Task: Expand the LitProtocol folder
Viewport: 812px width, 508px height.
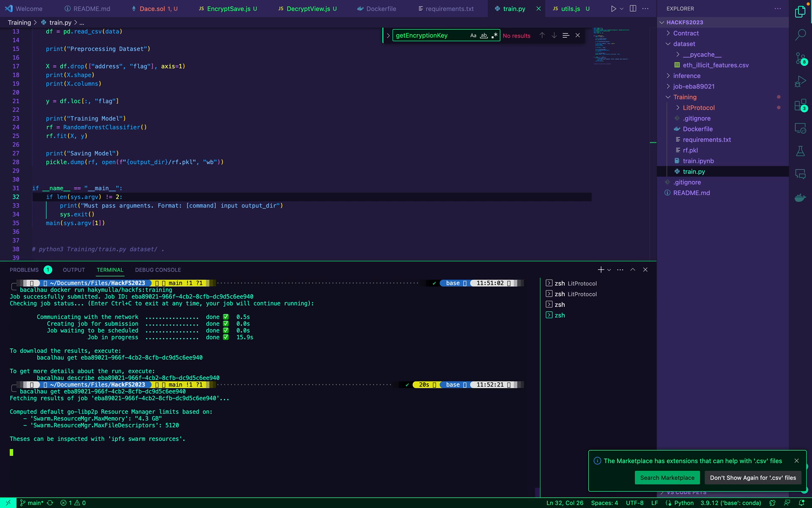Action: point(678,108)
